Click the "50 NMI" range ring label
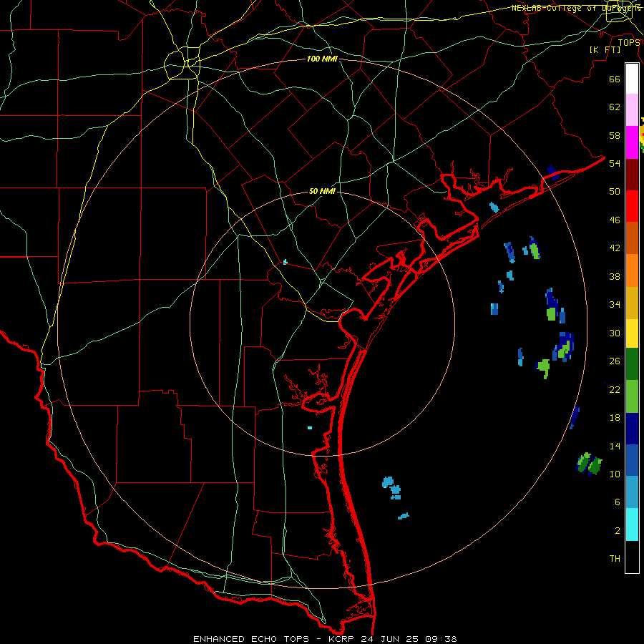Viewport: 644px width, 644px height. pos(322,191)
